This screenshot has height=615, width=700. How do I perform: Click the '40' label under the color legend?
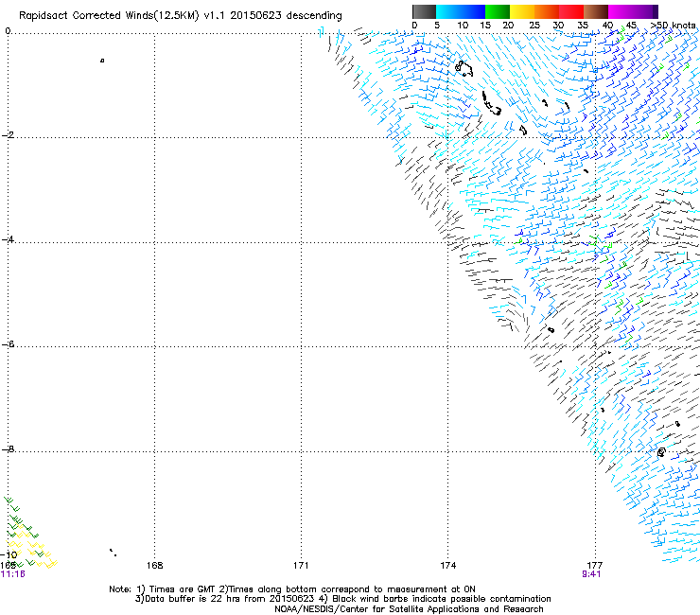click(x=607, y=26)
